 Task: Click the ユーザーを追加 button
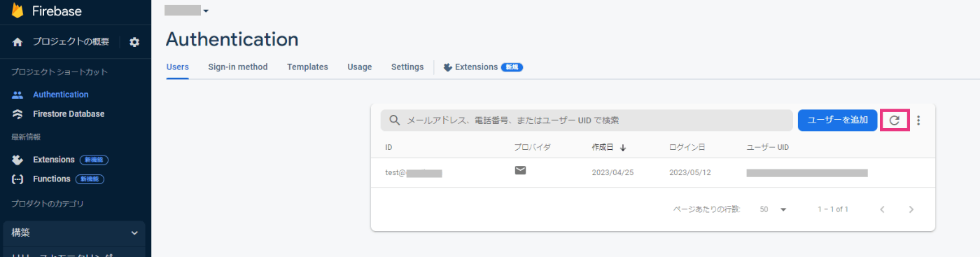coord(837,120)
